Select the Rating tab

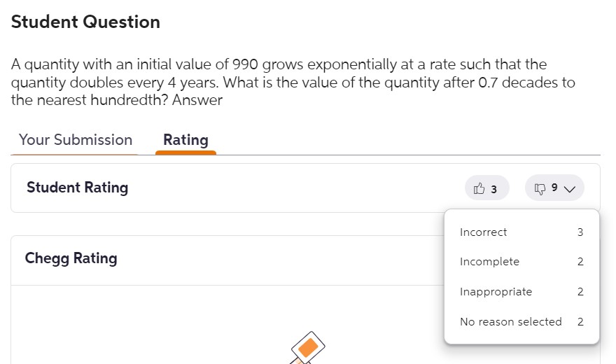(185, 140)
